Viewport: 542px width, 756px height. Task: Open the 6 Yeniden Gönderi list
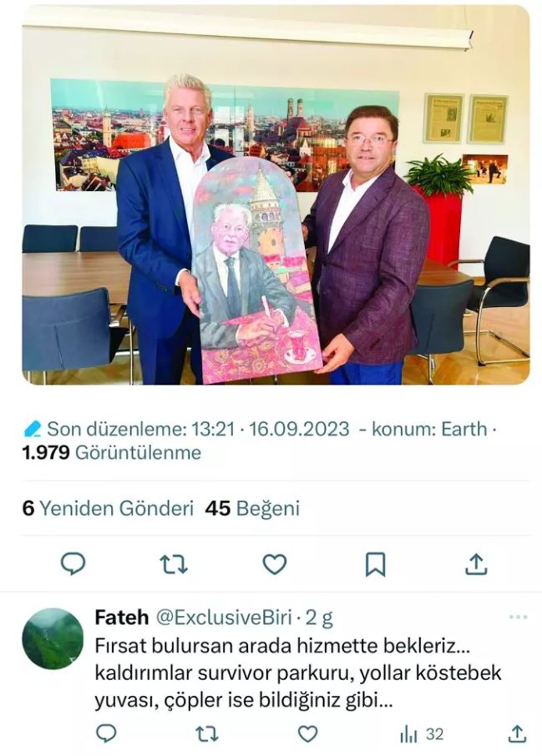pyautogui.click(x=108, y=508)
